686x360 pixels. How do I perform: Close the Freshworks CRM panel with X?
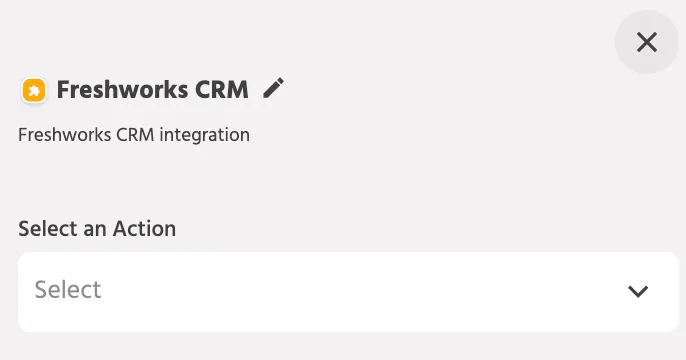647,42
